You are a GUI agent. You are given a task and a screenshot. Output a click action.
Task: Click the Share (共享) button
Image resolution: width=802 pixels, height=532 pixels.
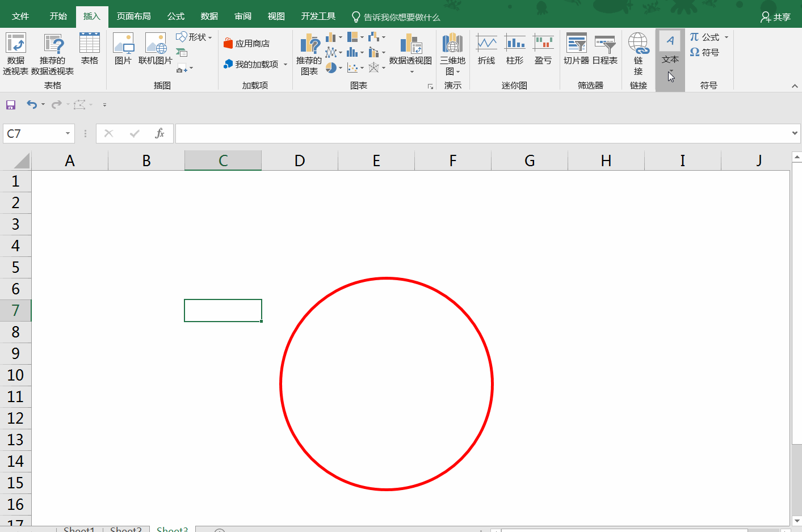[776, 17]
